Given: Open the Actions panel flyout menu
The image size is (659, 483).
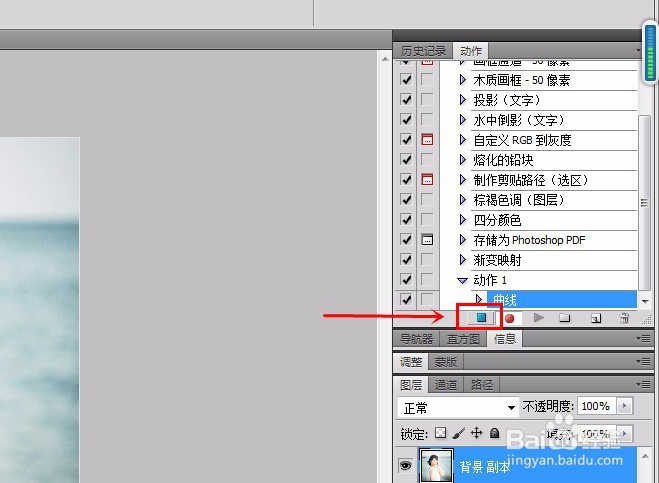Looking at the screenshot, I should pyautogui.click(x=638, y=51).
